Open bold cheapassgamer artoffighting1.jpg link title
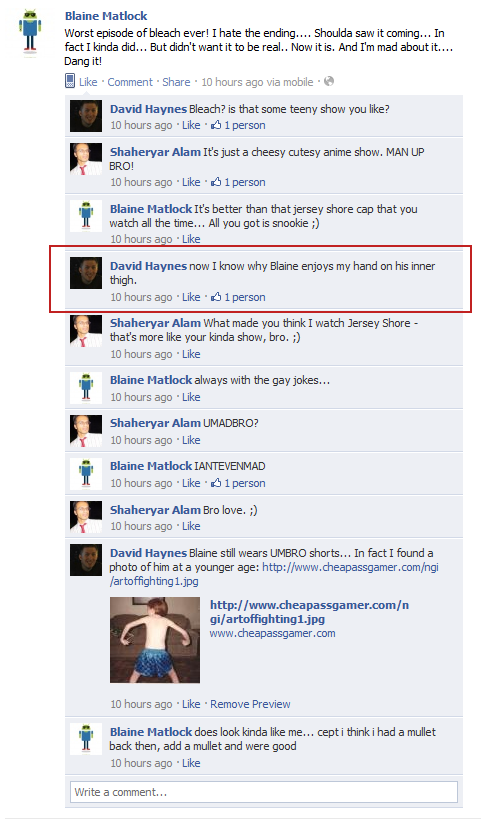 pos(310,612)
